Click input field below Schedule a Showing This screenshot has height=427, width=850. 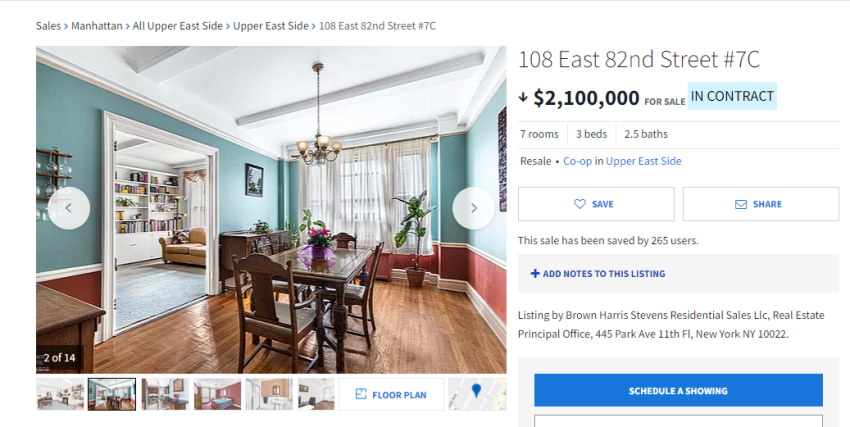[x=678, y=421]
